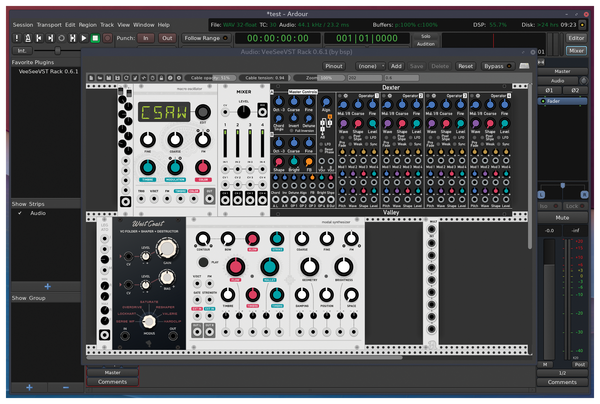The width and height of the screenshot is (600, 404).
Task: Click the play range transport icon
Action: point(73,38)
